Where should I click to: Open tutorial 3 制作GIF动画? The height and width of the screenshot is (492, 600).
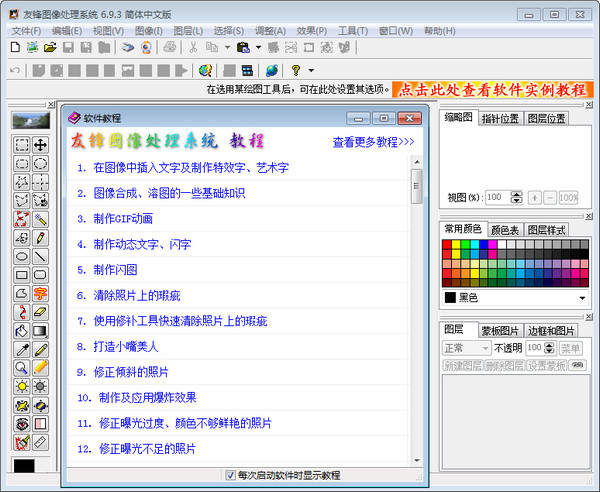pos(115,218)
